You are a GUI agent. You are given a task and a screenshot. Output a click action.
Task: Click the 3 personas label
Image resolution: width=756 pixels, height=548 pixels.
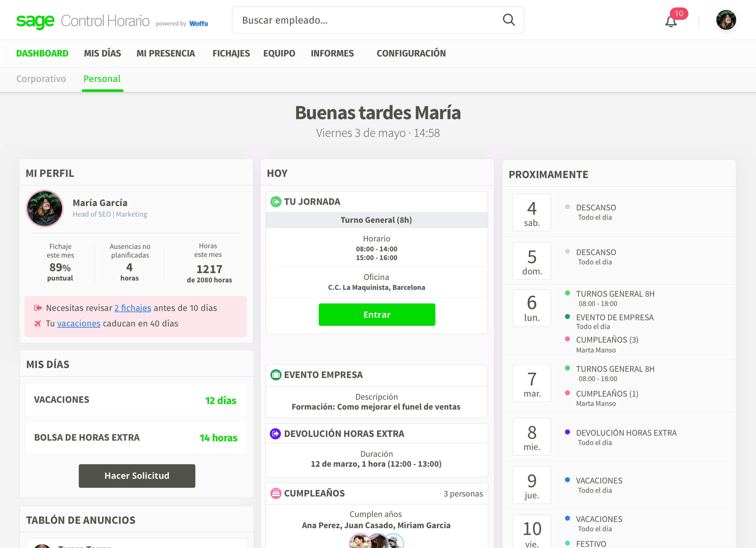[463, 494]
